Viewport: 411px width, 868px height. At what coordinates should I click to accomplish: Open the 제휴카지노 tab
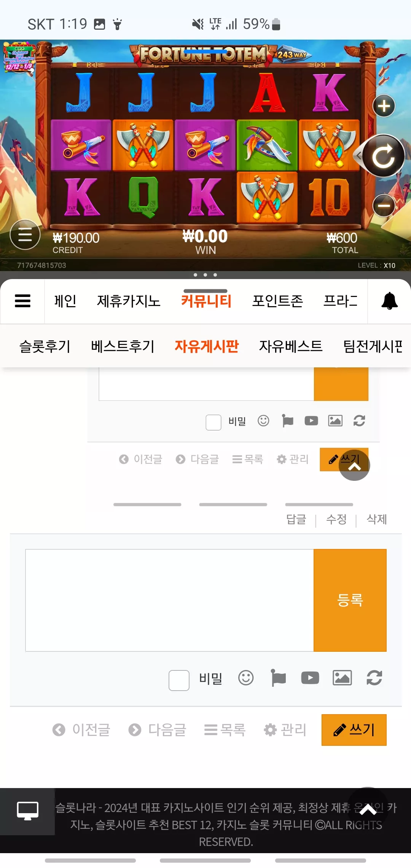click(129, 301)
